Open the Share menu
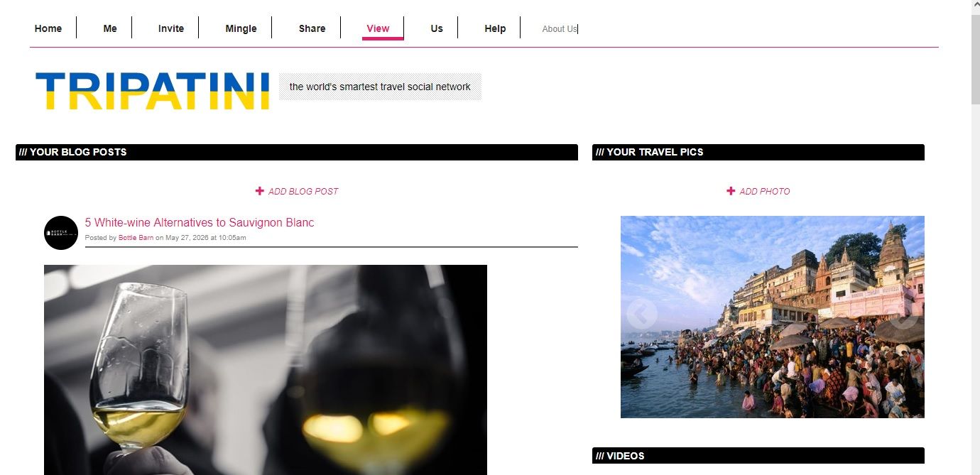This screenshot has height=475, width=980. 312,28
